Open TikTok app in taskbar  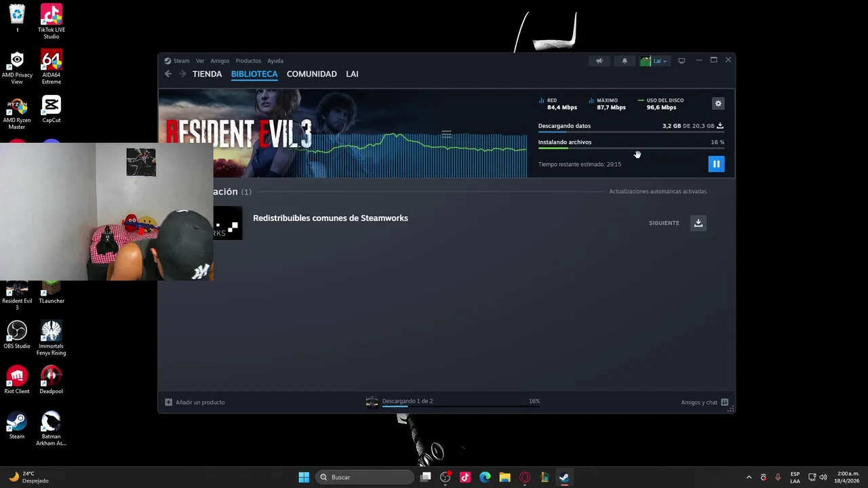[x=465, y=477]
